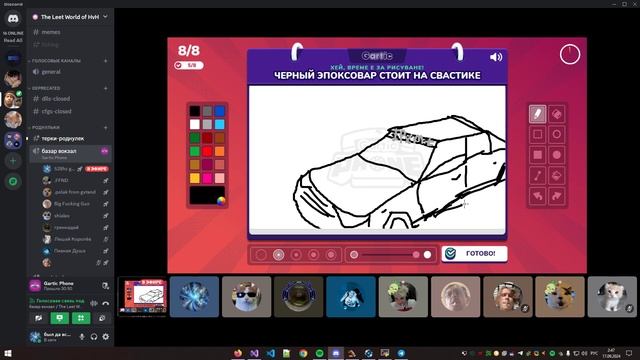Open Visual Studio Code from taskbar

[x=271, y=353]
